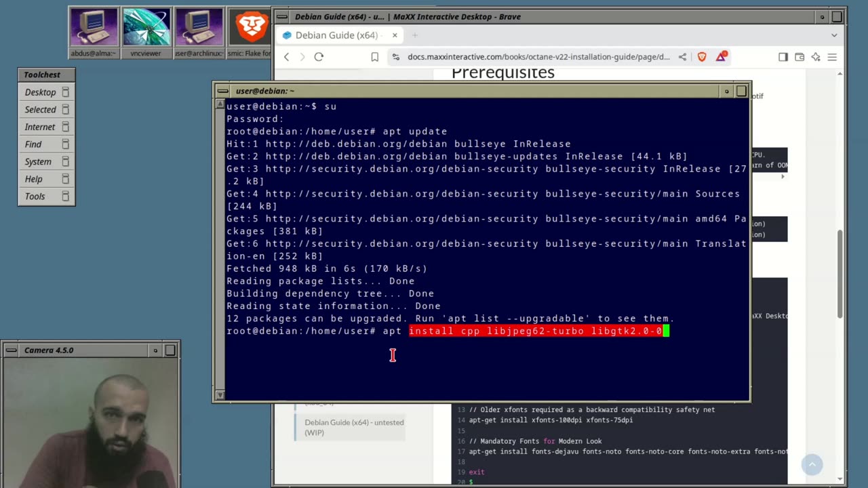Open the Brave Rewards triangle icon
Screen dimensions: 868x488
click(x=721, y=57)
